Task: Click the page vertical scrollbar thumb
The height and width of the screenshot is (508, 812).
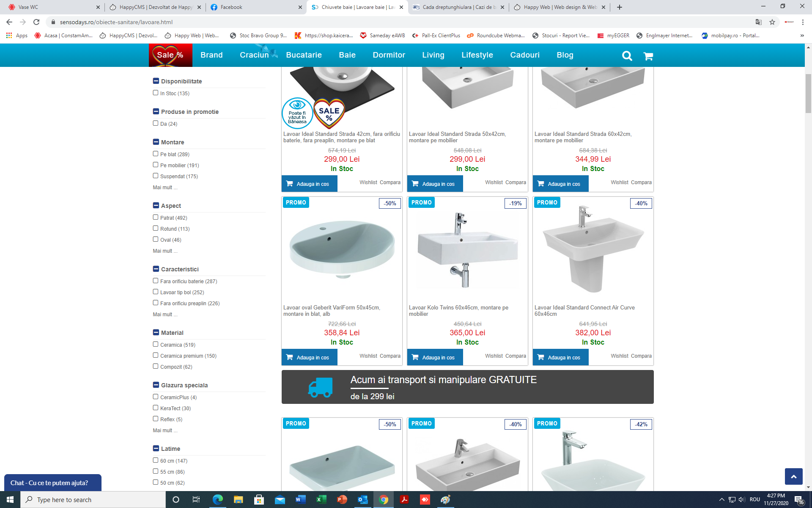Action: click(808, 93)
